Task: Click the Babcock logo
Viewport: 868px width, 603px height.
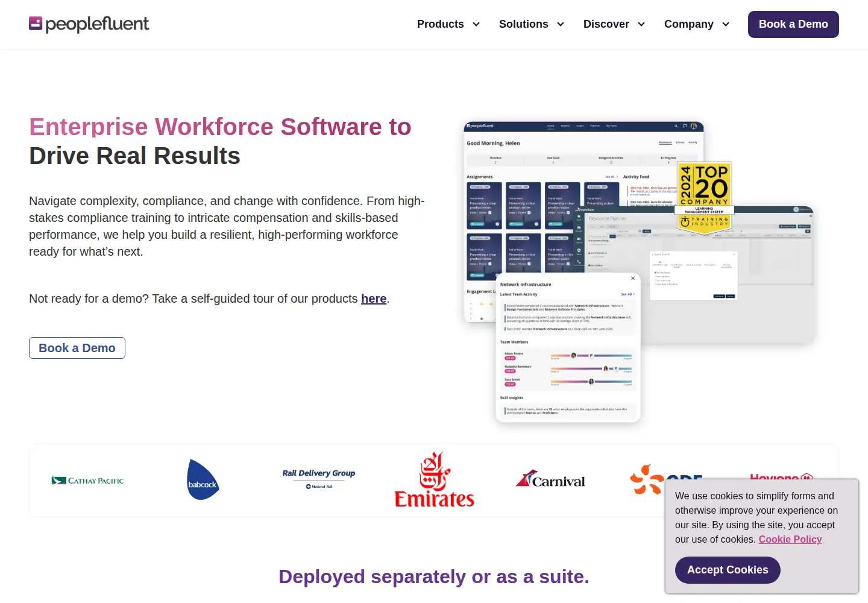Action: tap(203, 480)
